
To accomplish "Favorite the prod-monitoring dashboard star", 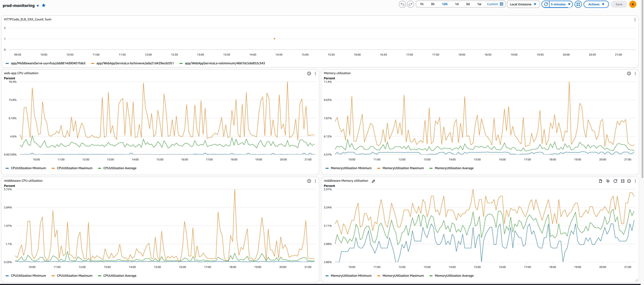I will 44,5.
